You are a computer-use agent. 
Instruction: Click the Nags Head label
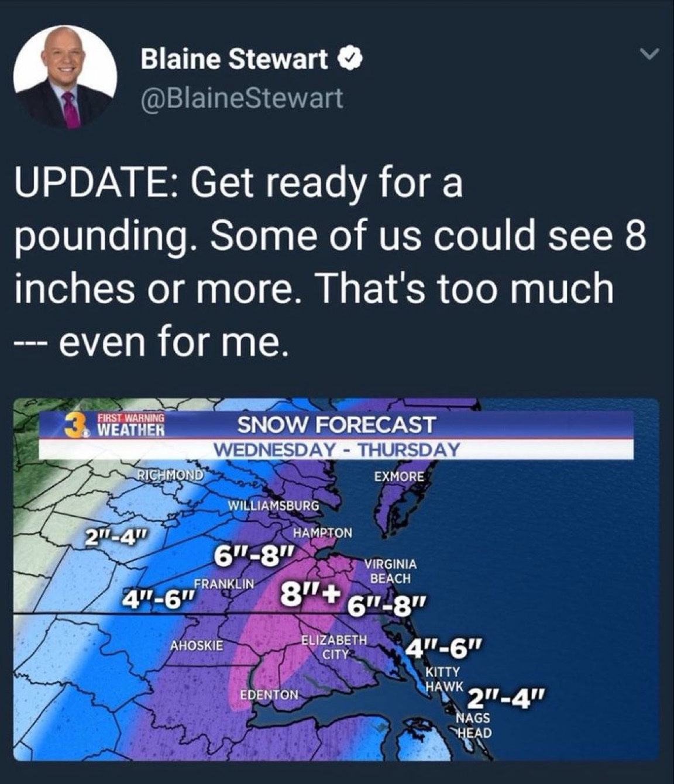(x=473, y=725)
